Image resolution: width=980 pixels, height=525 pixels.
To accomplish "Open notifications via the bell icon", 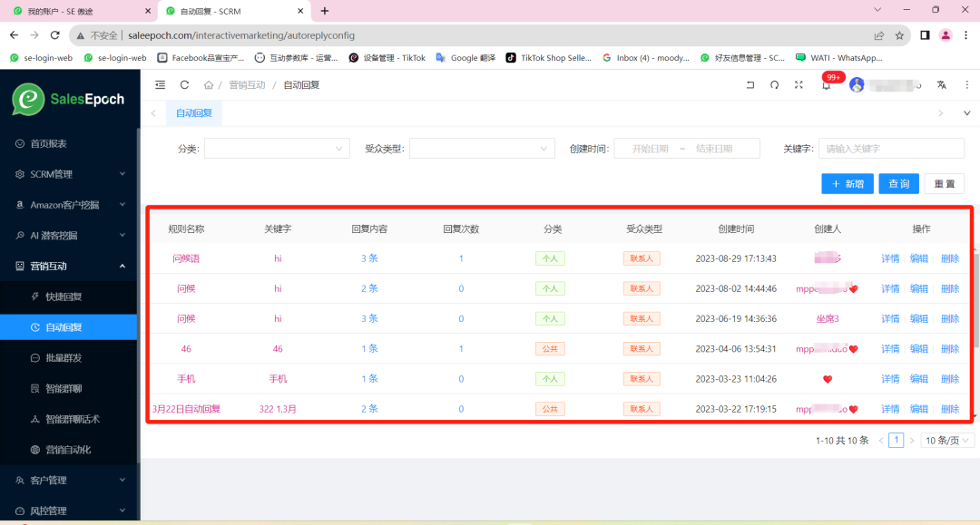I will (x=826, y=85).
